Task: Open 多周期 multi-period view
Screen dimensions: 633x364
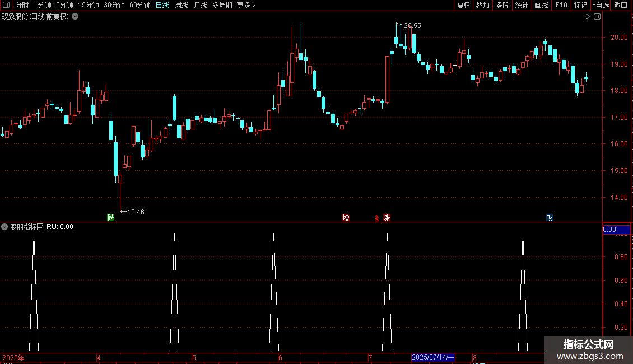Action: pyautogui.click(x=222, y=5)
